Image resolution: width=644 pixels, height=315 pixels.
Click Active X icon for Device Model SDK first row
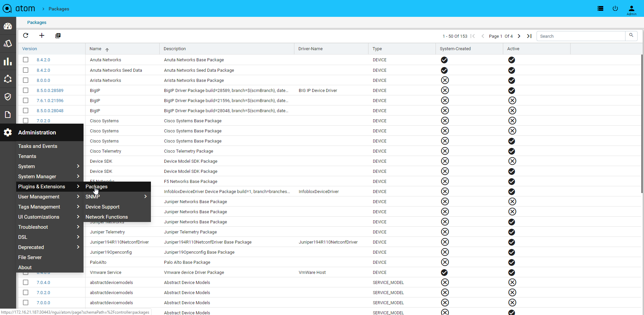coord(512,161)
